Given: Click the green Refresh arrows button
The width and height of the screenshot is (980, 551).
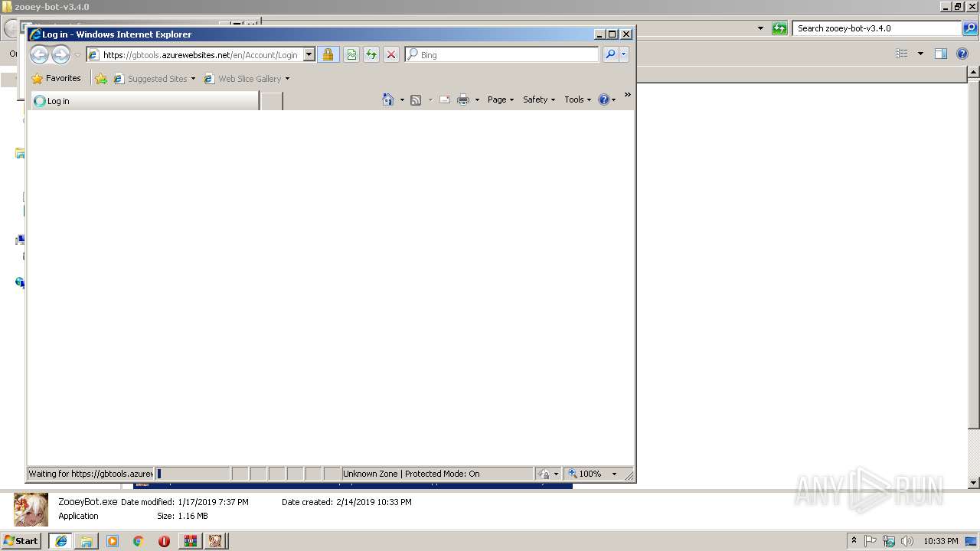Looking at the screenshot, I should pos(371,55).
